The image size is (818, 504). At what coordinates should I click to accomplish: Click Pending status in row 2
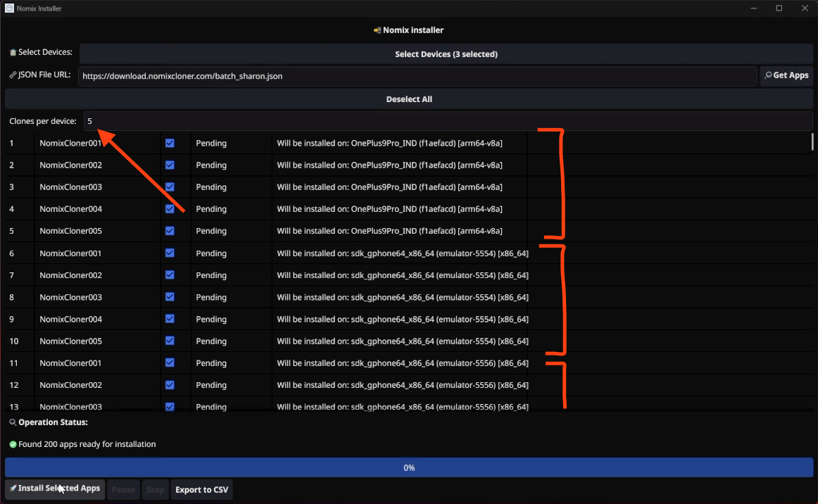click(211, 165)
